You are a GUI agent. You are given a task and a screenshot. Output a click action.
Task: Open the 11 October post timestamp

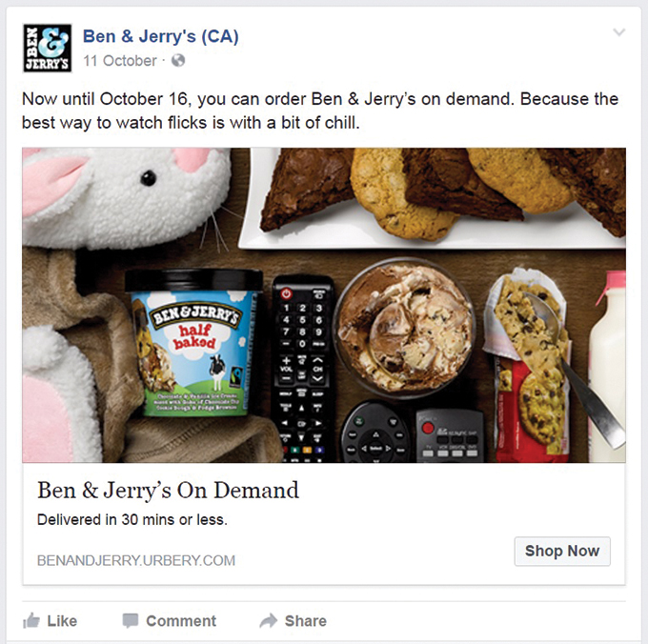[x=120, y=61]
